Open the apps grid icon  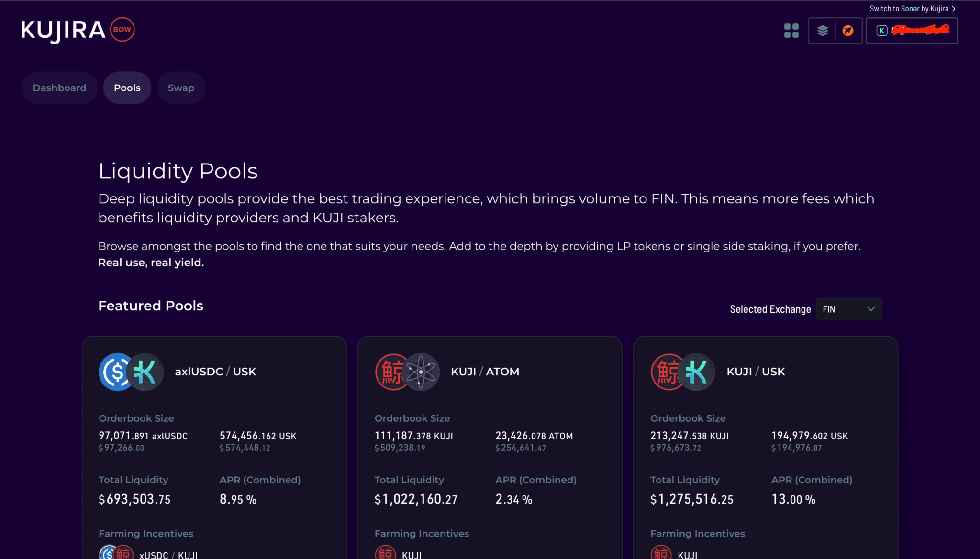pos(791,31)
